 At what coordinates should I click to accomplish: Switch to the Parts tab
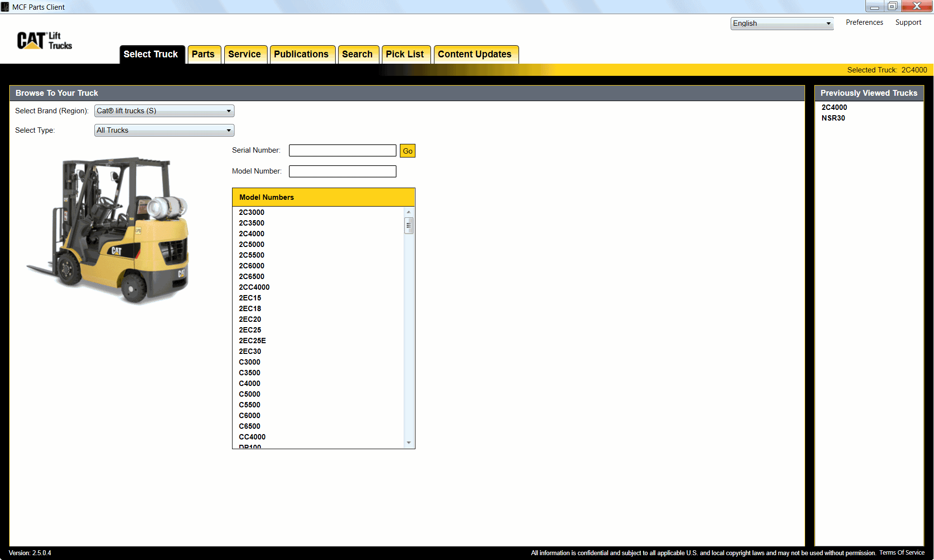coord(204,54)
